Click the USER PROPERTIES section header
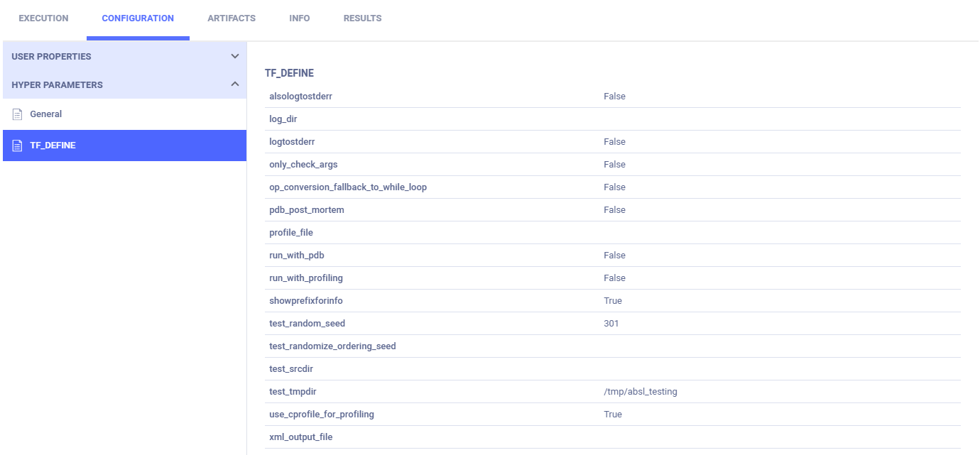980x455 pixels. click(125, 56)
